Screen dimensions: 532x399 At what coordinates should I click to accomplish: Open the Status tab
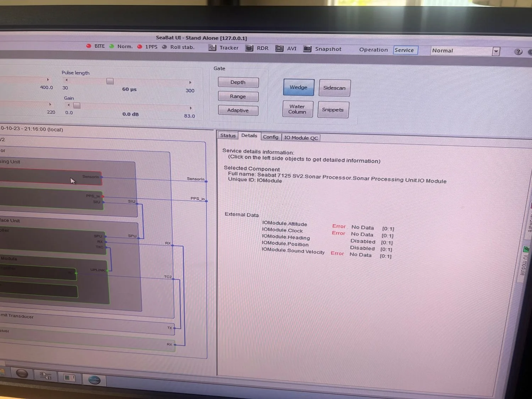[x=228, y=135]
